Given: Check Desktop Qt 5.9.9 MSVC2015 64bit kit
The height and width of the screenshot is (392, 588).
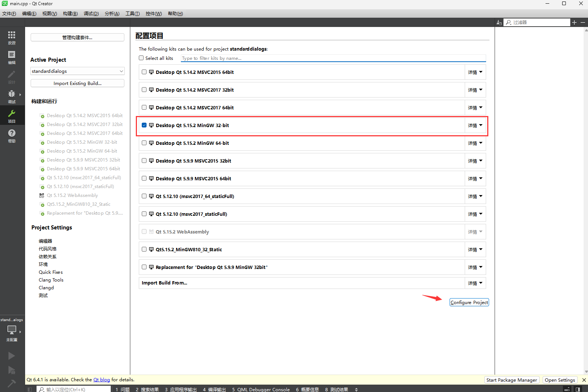Looking at the screenshot, I should point(144,178).
